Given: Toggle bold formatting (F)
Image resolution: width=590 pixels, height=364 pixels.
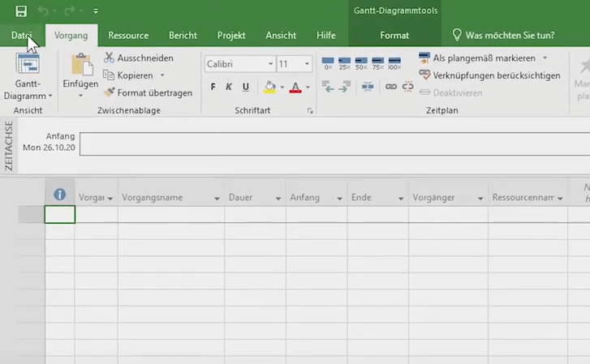Looking at the screenshot, I should click(213, 87).
